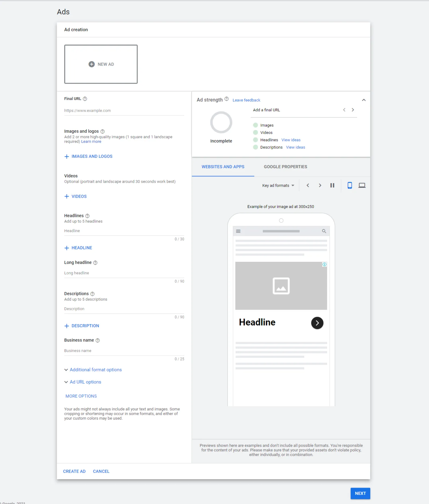Screen dimensions: 429x504
Task: View ideas for Descriptions
Action: click(295, 147)
